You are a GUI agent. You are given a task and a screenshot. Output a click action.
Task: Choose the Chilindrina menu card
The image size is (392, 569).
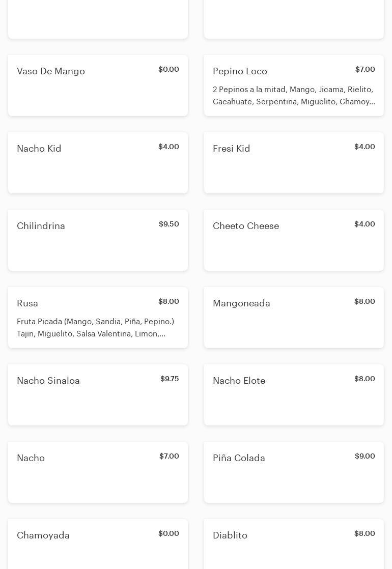[x=98, y=240]
